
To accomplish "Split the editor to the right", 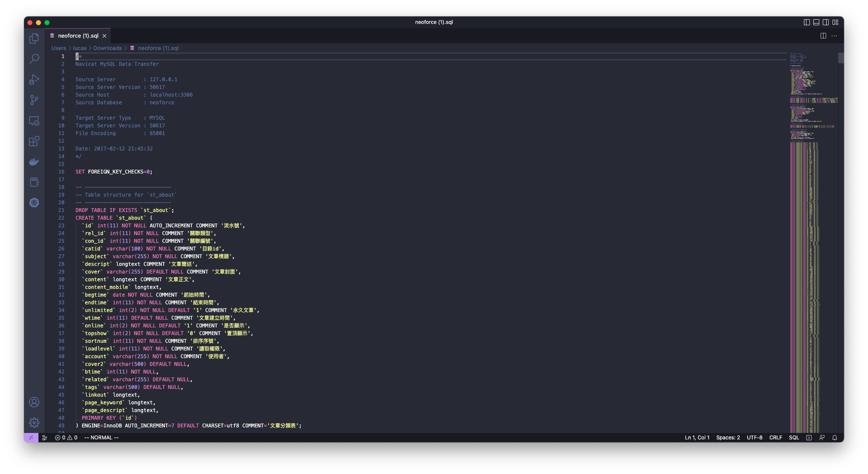I will [823, 36].
